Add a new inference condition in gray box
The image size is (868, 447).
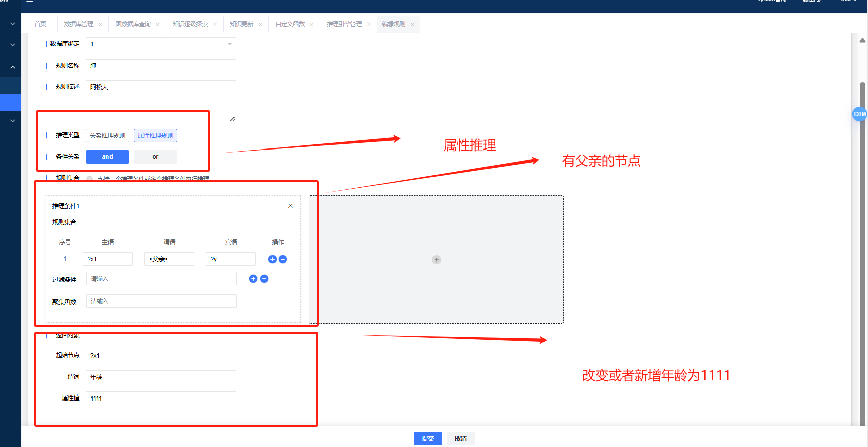click(436, 260)
